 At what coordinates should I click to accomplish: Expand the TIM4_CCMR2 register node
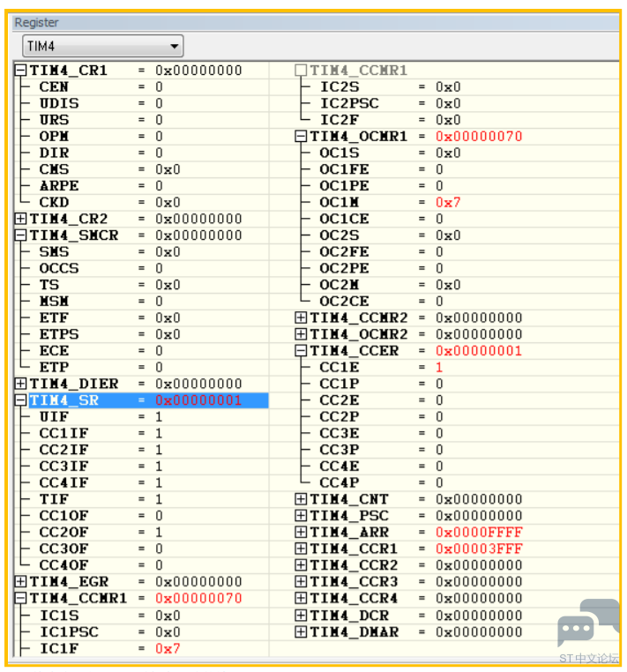coord(301,317)
